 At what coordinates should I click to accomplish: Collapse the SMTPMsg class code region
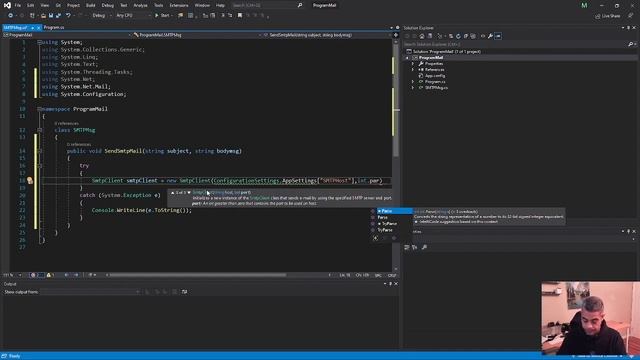point(40,130)
